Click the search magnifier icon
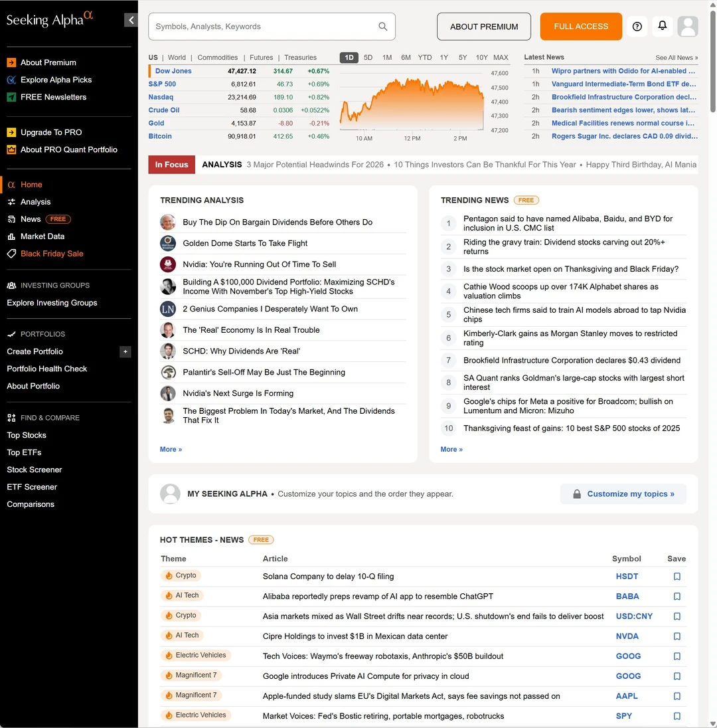Viewport: 717px width, 728px height. [382, 27]
